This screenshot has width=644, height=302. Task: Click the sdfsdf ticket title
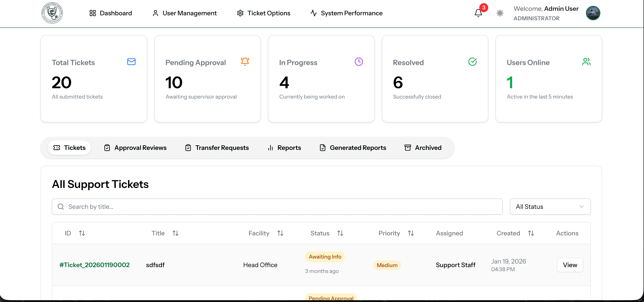pos(155,265)
